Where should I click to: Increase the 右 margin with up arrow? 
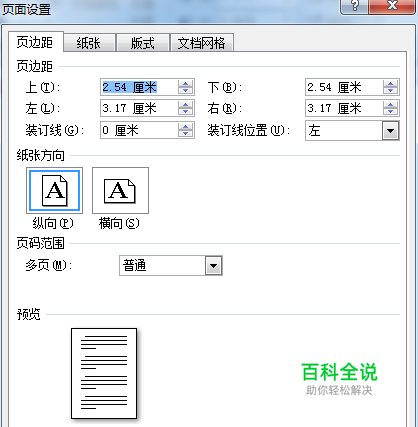tap(390, 104)
